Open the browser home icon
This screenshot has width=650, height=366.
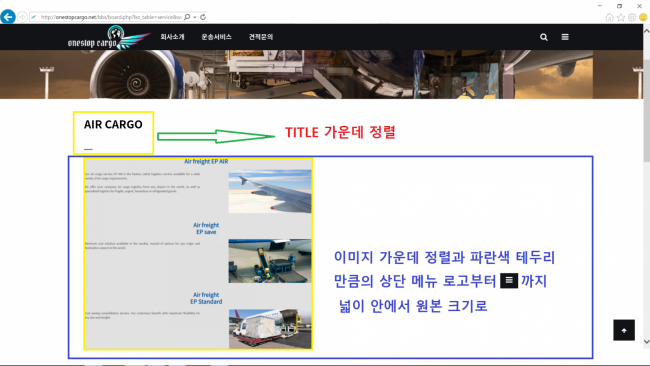coord(609,17)
